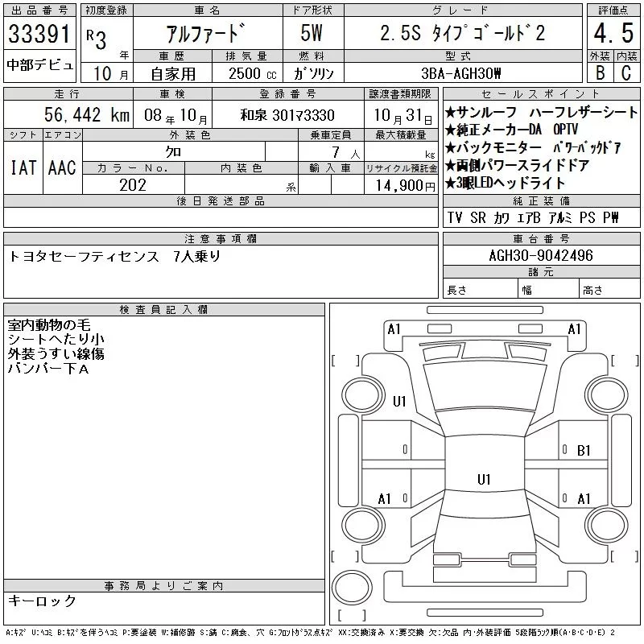This screenshot has width=644, height=644.
Task: Click the セールスポイント header
Action: pyautogui.click(x=541, y=94)
